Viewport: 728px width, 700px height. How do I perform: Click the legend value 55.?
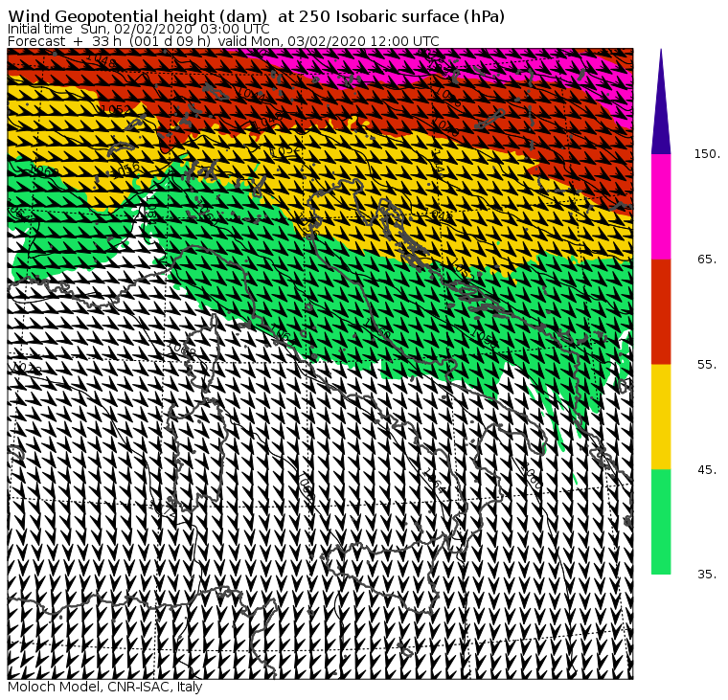(707, 365)
